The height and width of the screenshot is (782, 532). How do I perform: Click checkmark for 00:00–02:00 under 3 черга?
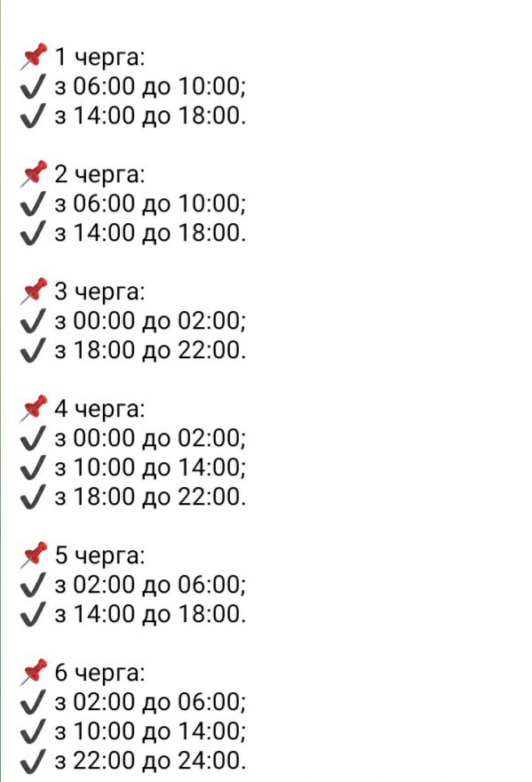click(x=33, y=321)
